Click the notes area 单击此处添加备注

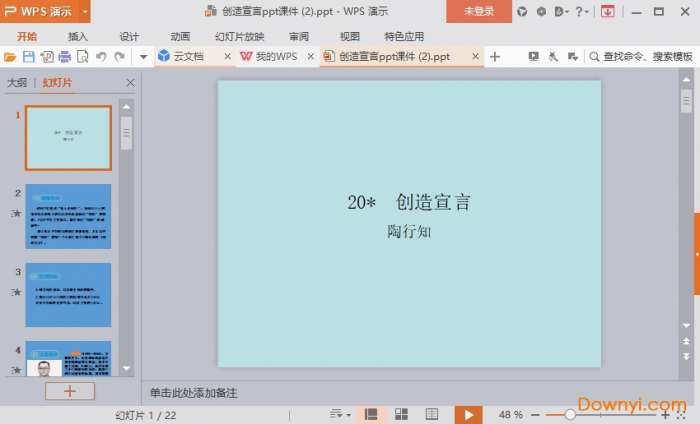coord(193,393)
